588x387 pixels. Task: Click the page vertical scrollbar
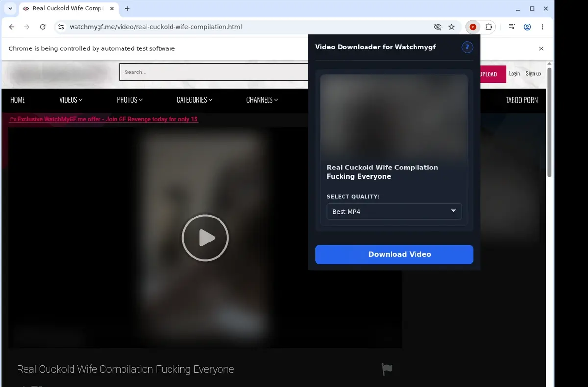tap(549, 122)
